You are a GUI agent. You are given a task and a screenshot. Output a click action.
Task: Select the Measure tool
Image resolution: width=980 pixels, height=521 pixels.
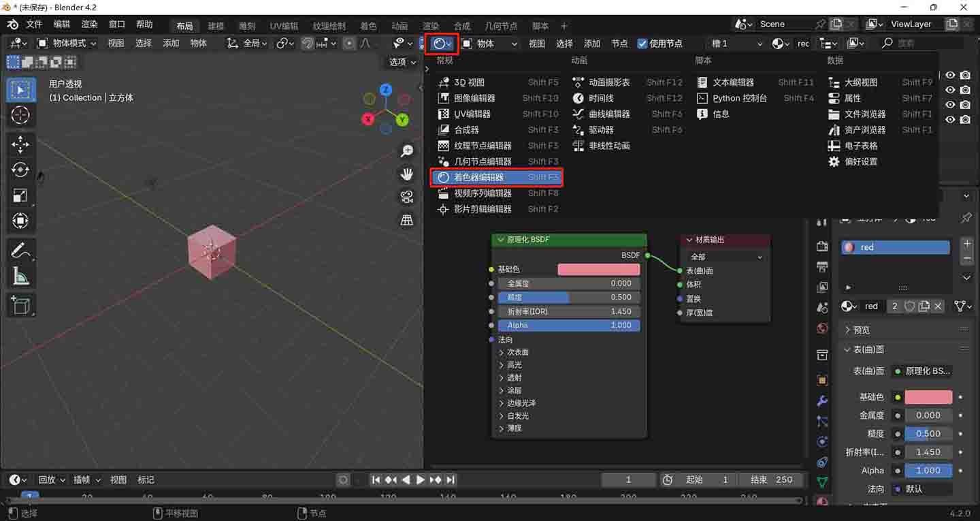[20, 277]
